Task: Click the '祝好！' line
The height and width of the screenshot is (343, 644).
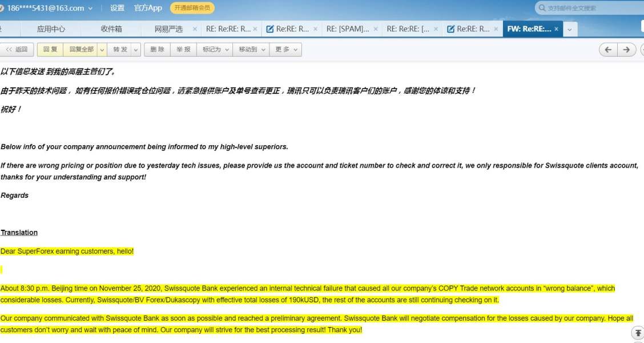Action: click(x=11, y=109)
